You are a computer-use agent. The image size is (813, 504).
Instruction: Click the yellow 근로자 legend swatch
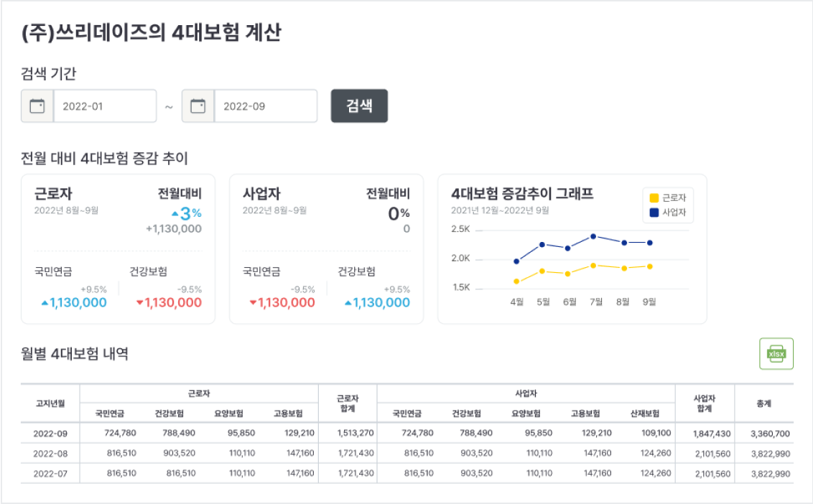click(x=654, y=198)
